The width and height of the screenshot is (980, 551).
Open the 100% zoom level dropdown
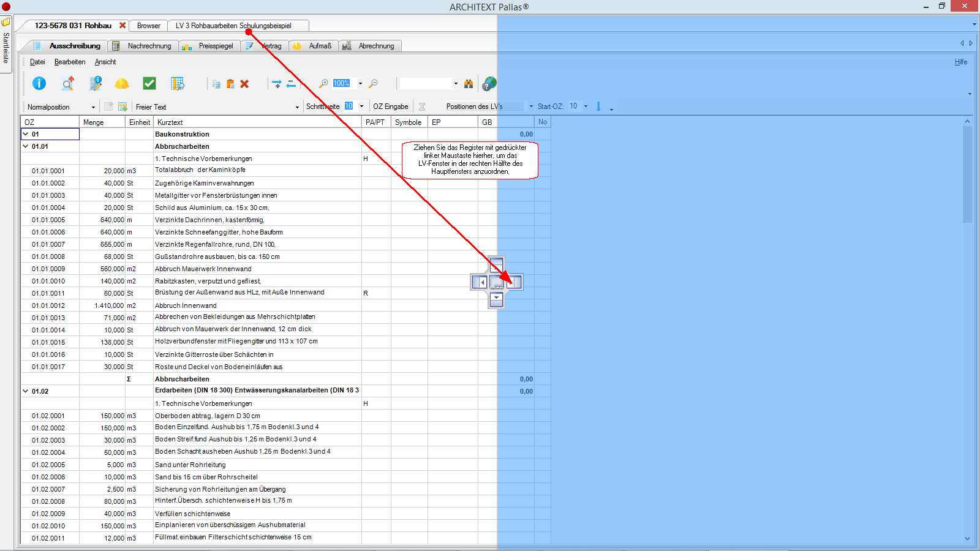pos(360,83)
